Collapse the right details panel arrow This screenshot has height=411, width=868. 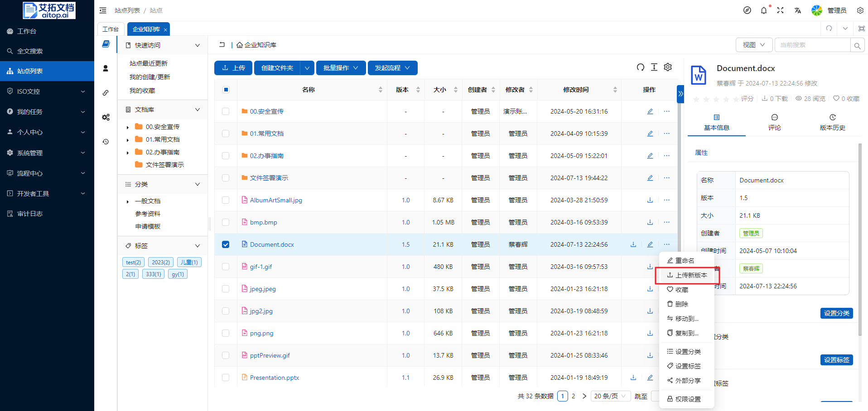coord(680,94)
